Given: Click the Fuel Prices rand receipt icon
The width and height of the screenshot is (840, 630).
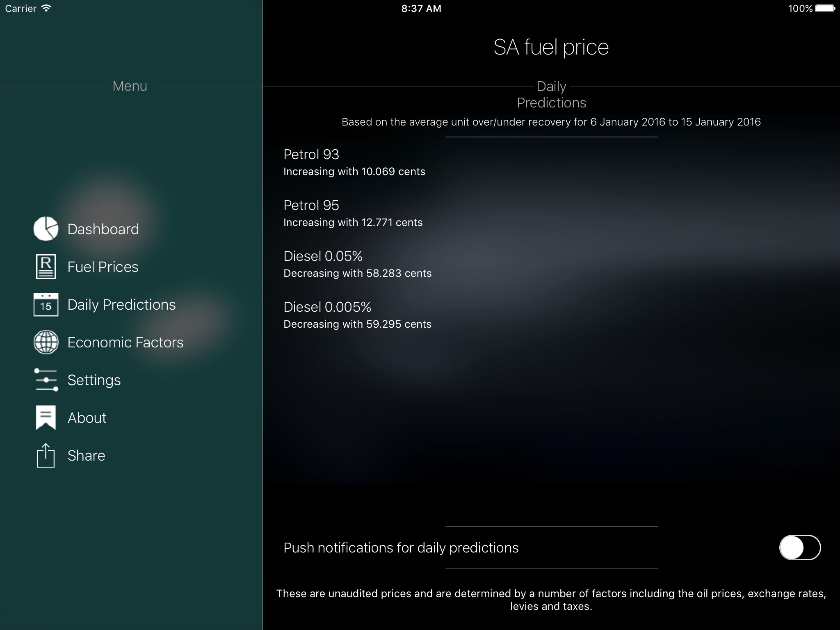Looking at the screenshot, I should pos(46,267).
